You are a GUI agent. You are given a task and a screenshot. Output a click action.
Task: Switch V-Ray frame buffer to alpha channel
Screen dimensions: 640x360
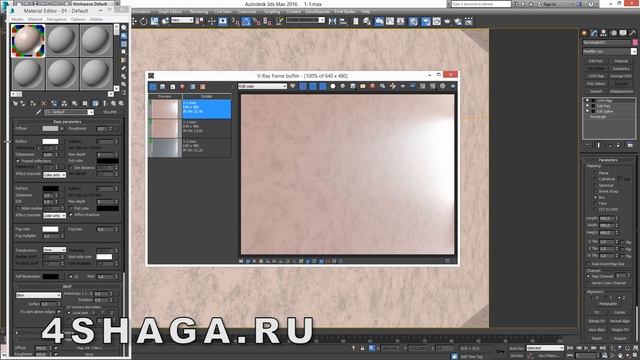click(x=333, y=86)
